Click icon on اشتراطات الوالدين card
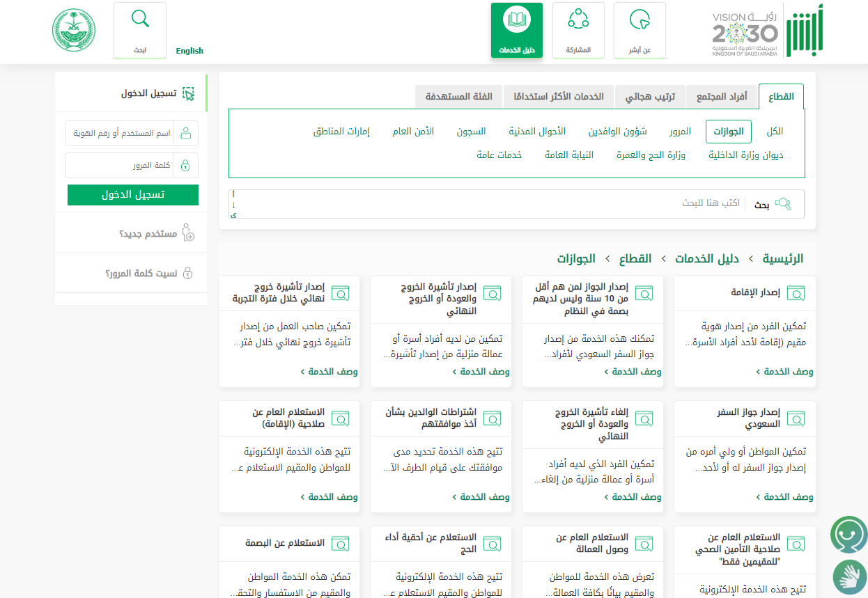 [x=493, y=418]
